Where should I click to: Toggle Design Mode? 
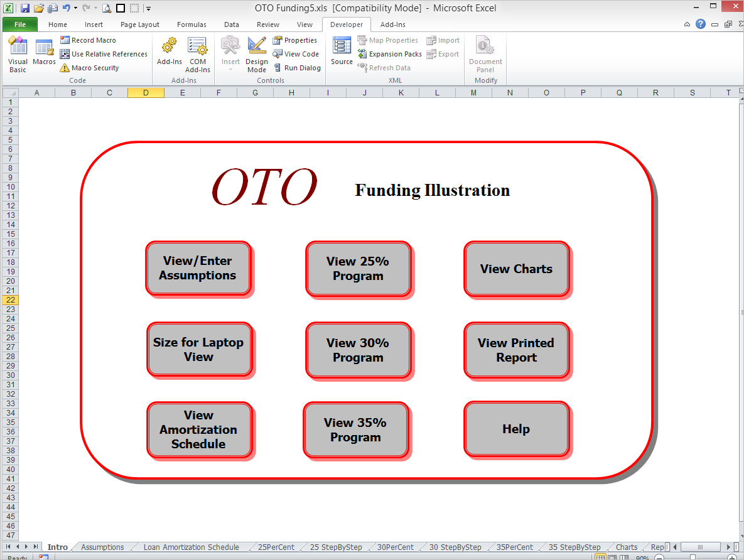point(257,55)
